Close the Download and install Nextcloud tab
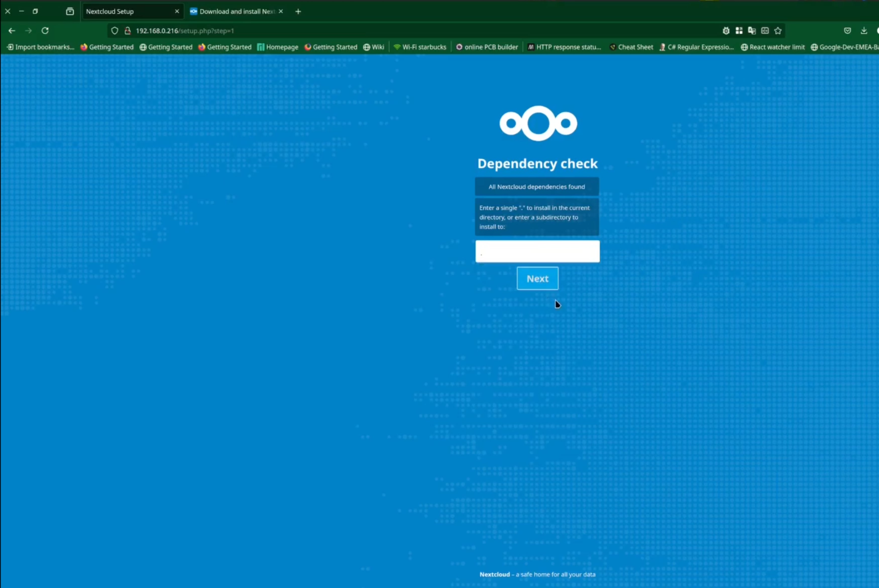The height and width of the screenshot is (588, 879). tap(281, 11)
